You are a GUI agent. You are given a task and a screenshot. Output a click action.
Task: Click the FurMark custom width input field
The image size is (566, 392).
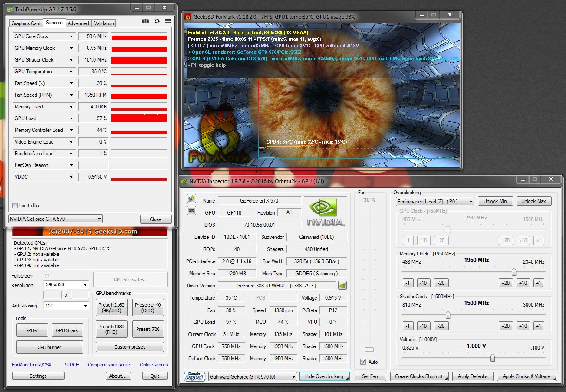point(53,295)
